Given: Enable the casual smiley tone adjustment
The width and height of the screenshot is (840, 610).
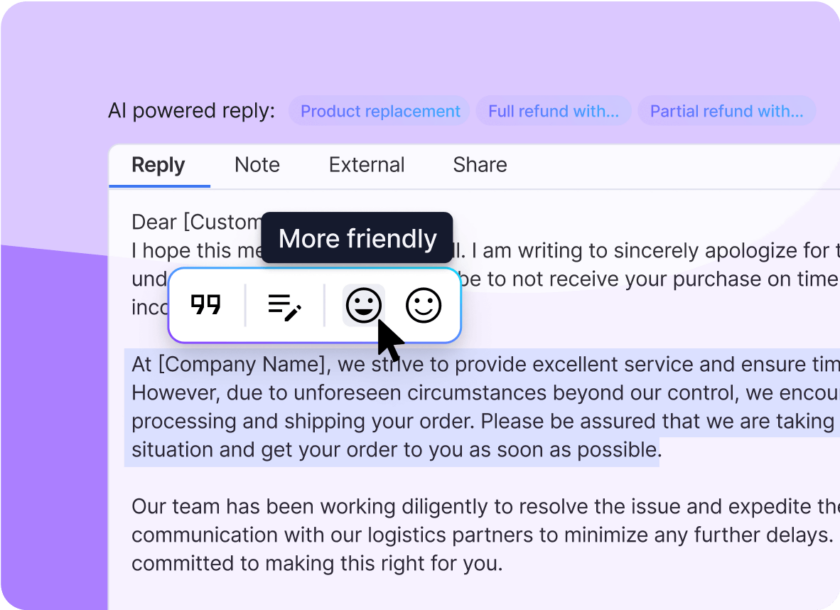Looking at the screenshot, I should [x=423, y=304].
